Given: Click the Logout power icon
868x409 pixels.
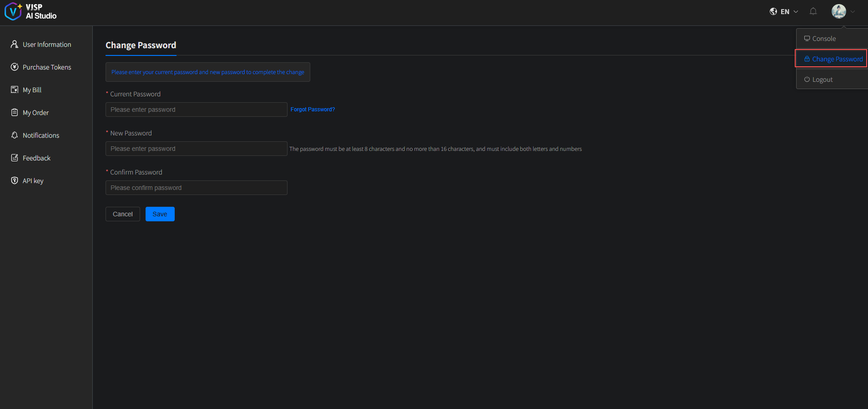Looking at the screenshot, I should (x=807, y=79).
